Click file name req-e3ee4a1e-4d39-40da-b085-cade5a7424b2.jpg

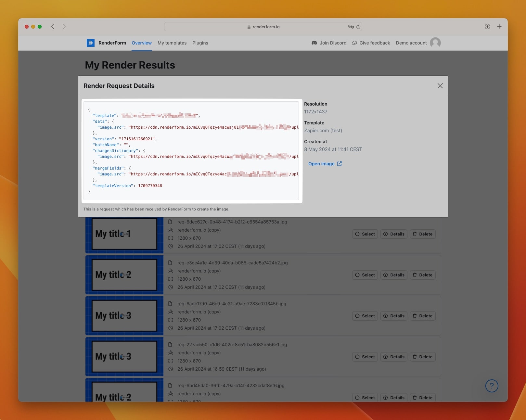[x=233, y=263]
